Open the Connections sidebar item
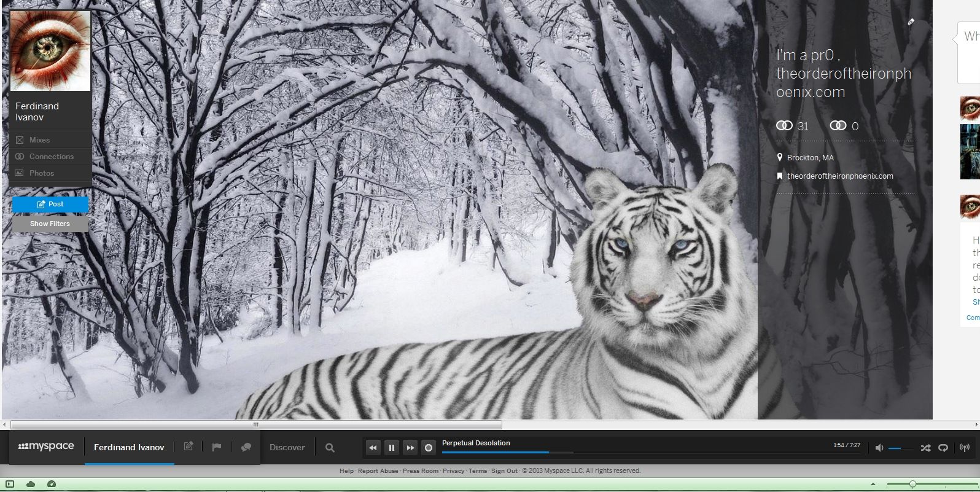 [x=51, y=157]
